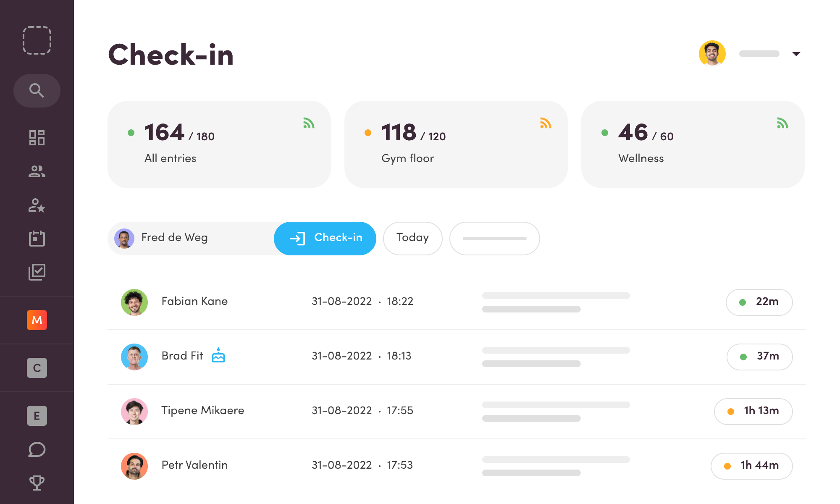Image resolution: width=840 pixels, height=504 pixels.
Task: Open the leads section with the person-star icon
Action: [x=37, y=205]
